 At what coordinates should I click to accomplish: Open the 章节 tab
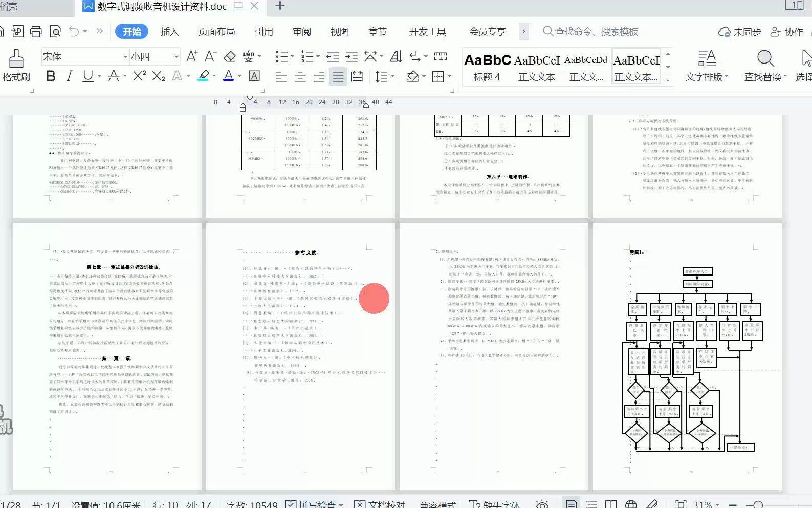pos(378,32)
